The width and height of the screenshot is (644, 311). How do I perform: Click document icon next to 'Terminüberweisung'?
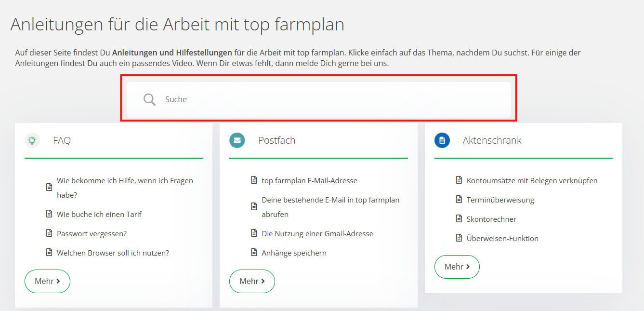click(x=459, y=200)
